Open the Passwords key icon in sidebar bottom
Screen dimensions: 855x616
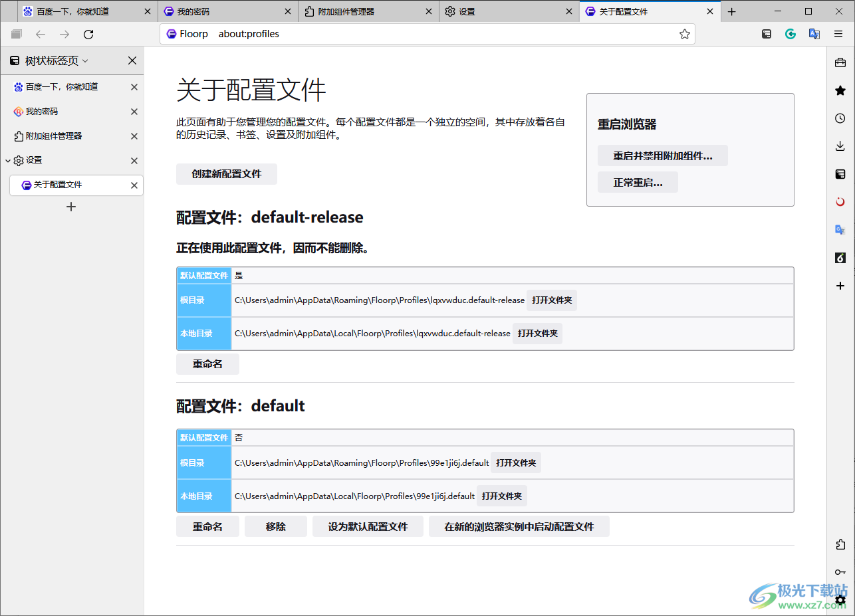pos(840,571)
